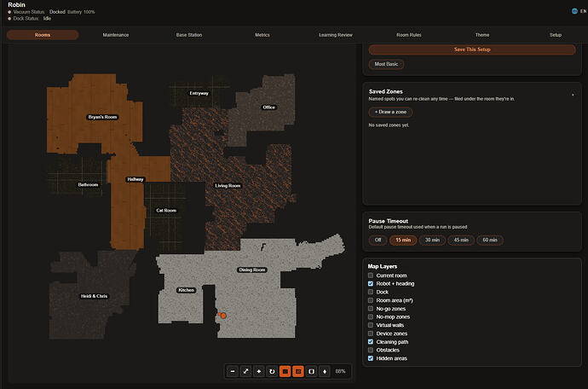
Task: Open the Theme tab
Action: (x=482, y=35)
